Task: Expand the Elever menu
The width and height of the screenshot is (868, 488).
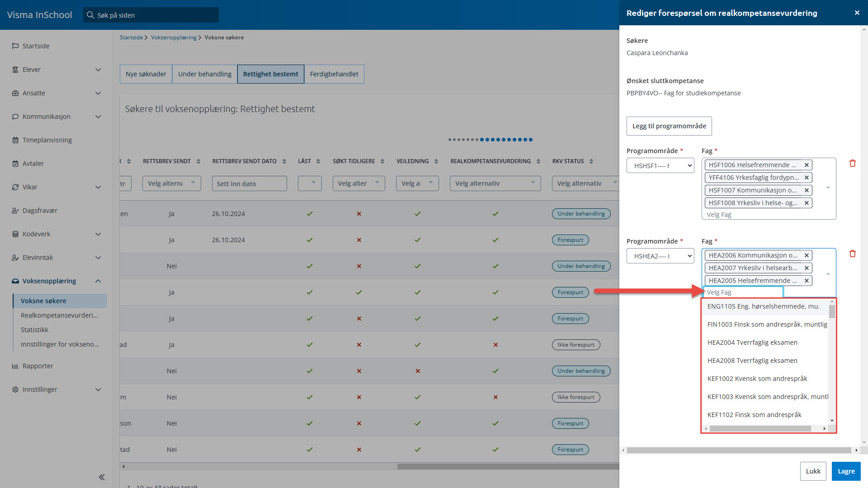Action: 98,70
